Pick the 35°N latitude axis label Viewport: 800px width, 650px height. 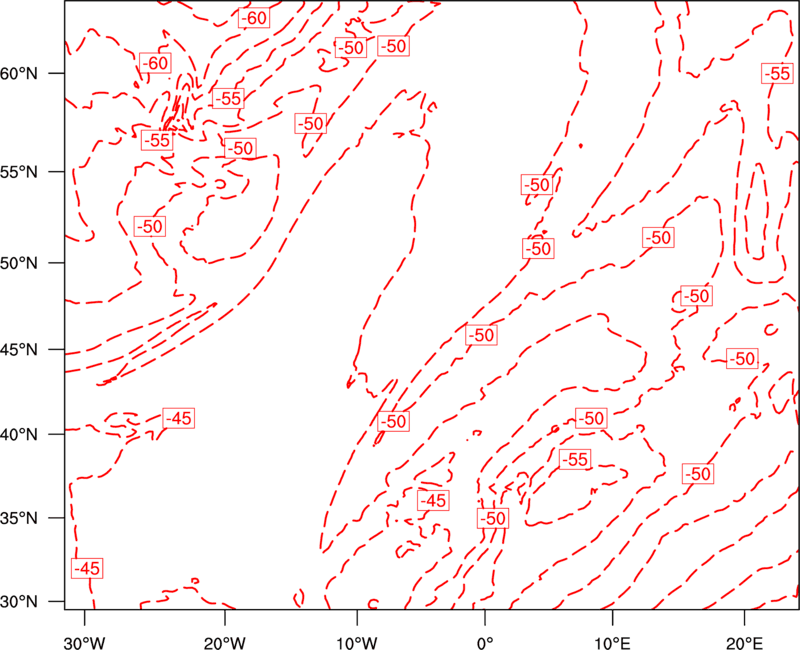click(x=19, y=518)
